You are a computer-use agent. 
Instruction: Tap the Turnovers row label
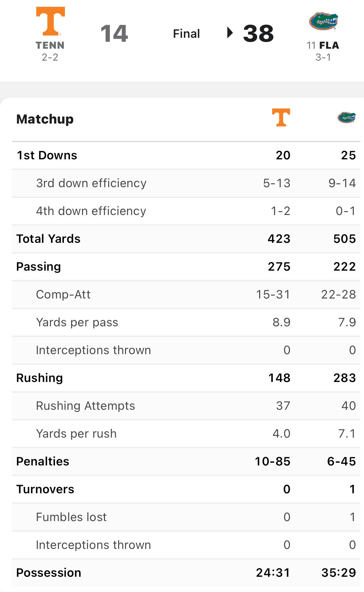(45, 489)
